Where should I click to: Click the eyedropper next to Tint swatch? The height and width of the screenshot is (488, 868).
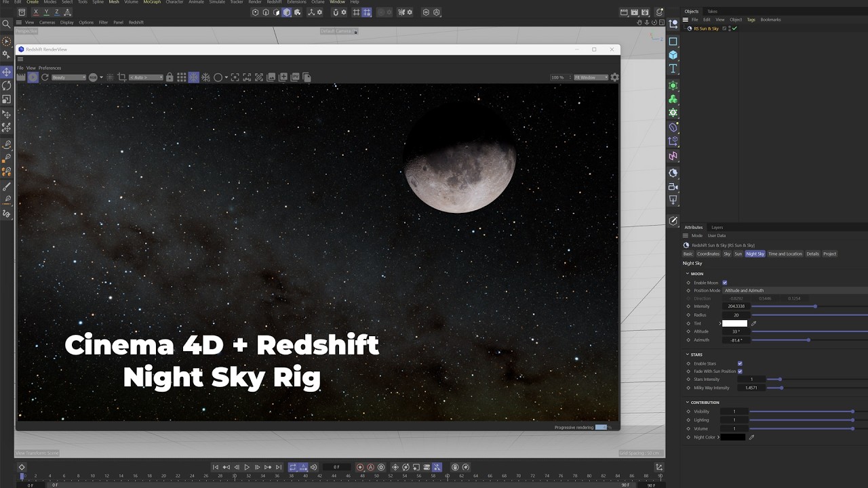753,323
